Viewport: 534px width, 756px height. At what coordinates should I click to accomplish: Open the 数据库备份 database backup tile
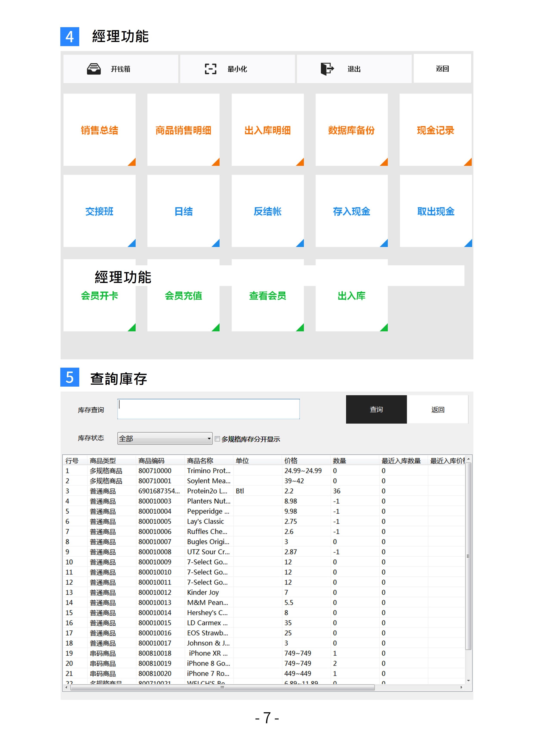[x=351, y=130]
